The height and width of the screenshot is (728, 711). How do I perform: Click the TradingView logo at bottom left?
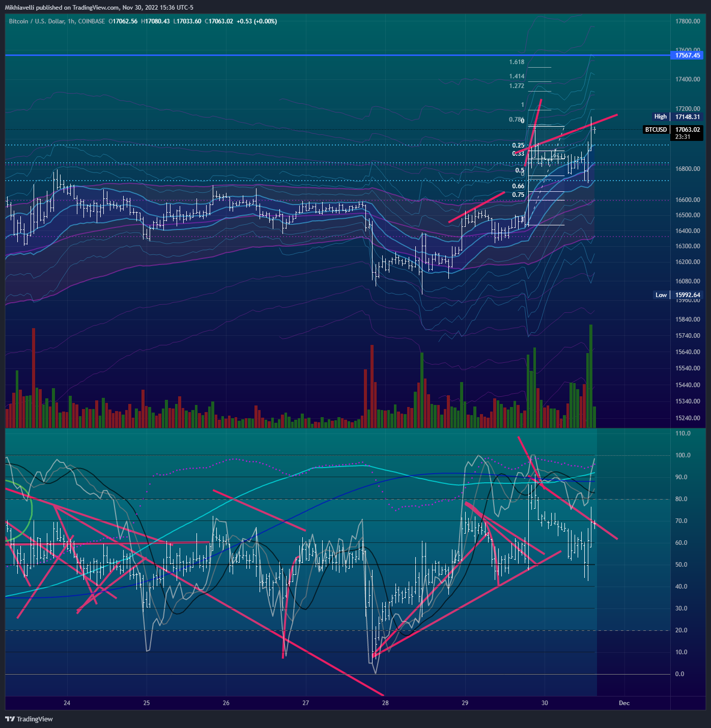coord(29,719)
